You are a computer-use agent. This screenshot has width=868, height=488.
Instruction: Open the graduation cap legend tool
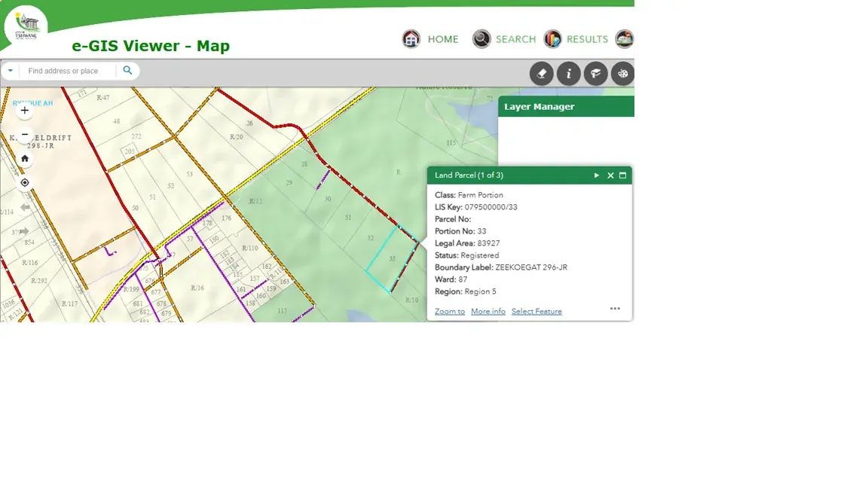point(595,74)
